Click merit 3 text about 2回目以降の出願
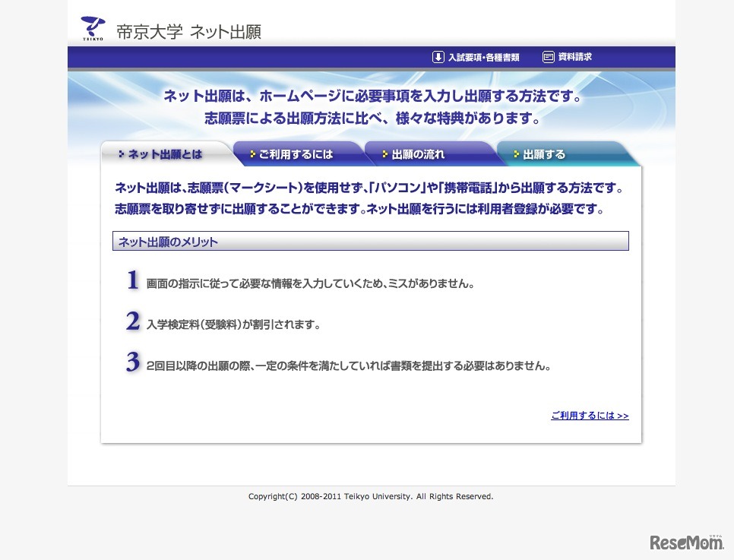This screenshot has height=560, width=734. tap(348, 365)
